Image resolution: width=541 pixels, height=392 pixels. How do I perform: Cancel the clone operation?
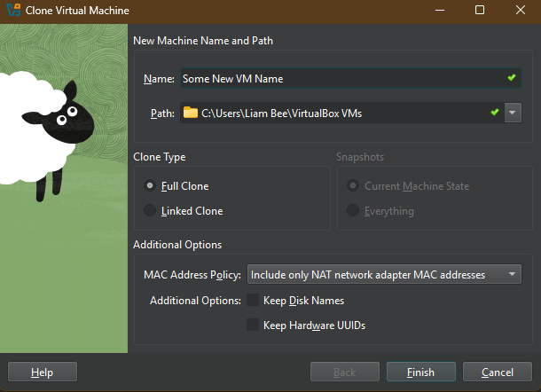(498, 372)
